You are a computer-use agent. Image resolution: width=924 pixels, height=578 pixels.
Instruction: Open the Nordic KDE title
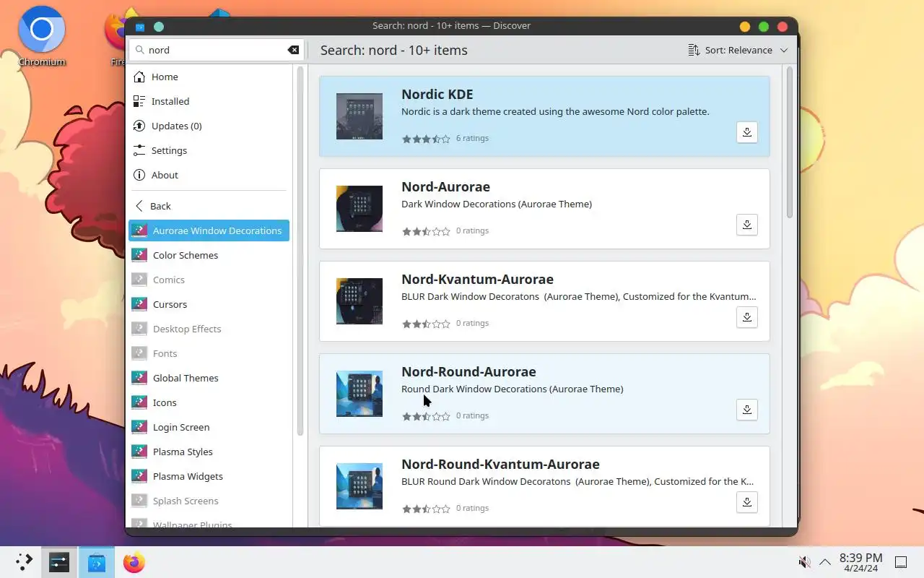437,95
